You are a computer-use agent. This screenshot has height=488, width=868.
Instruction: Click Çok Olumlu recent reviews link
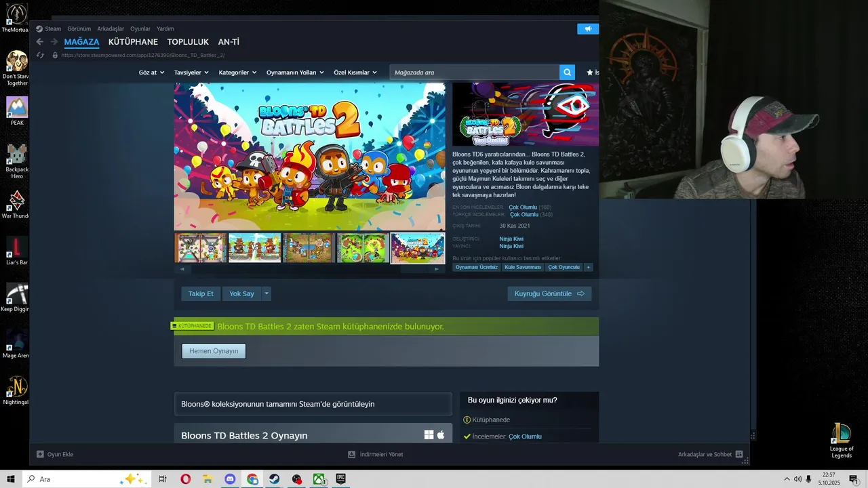coord(523,207)
